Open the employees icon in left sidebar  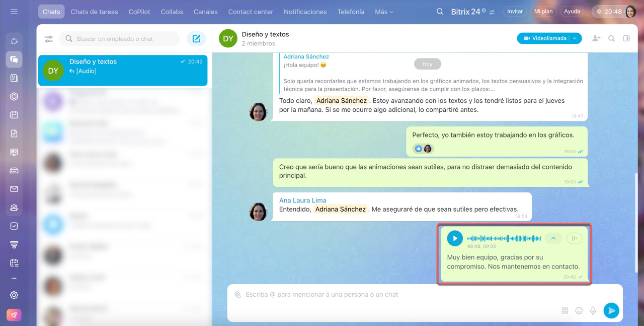click(14, 207)
